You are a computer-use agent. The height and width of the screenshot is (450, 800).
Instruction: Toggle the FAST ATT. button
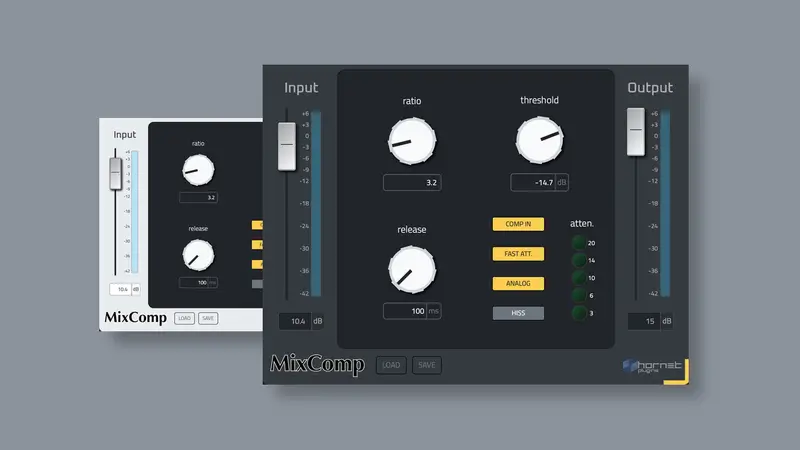click(518, 254)
